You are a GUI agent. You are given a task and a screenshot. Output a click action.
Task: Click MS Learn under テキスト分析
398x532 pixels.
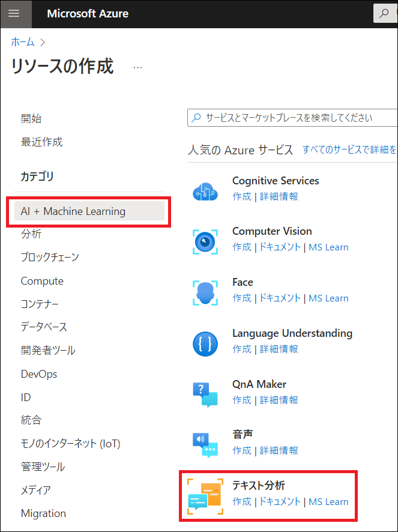(x=328, y=501)
